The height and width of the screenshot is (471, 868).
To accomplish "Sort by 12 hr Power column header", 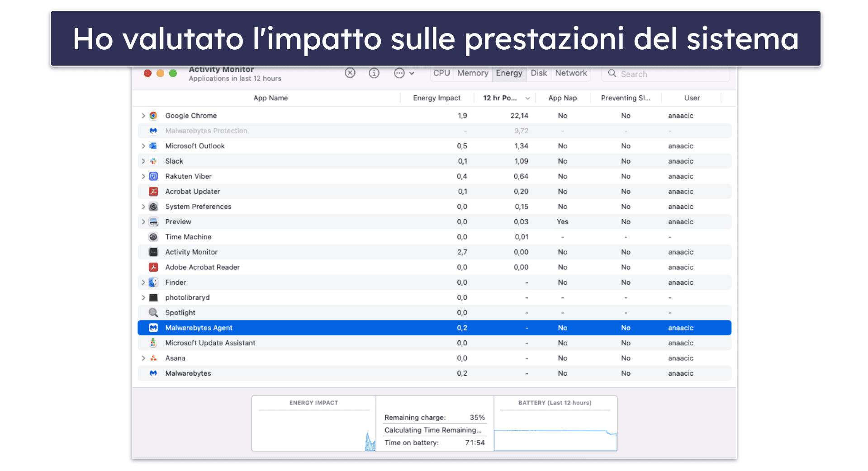I will click(x=504, y=98).
